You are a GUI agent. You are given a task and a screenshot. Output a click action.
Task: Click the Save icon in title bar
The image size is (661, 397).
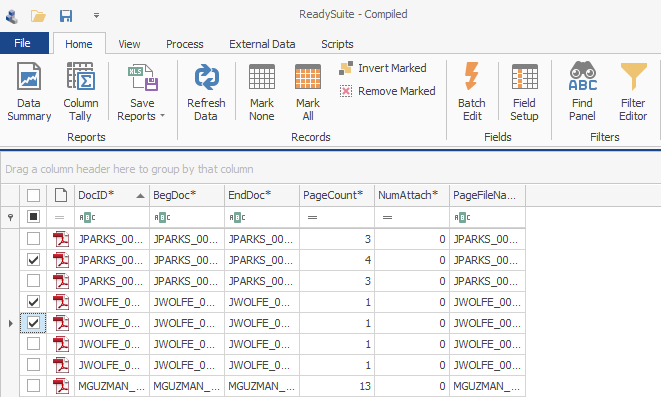tap(66, 16)
